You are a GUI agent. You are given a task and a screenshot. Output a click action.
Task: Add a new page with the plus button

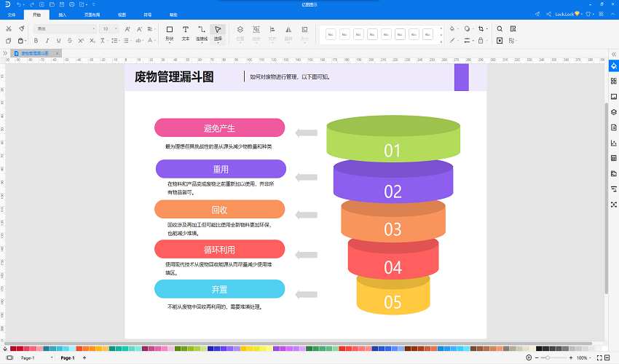(x=84, y=357)
